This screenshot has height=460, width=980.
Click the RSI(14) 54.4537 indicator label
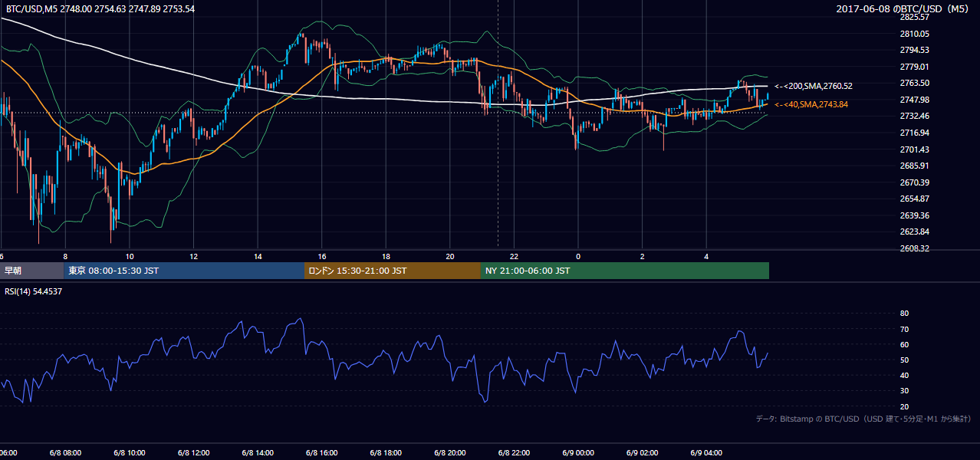[x=34, y=291]
